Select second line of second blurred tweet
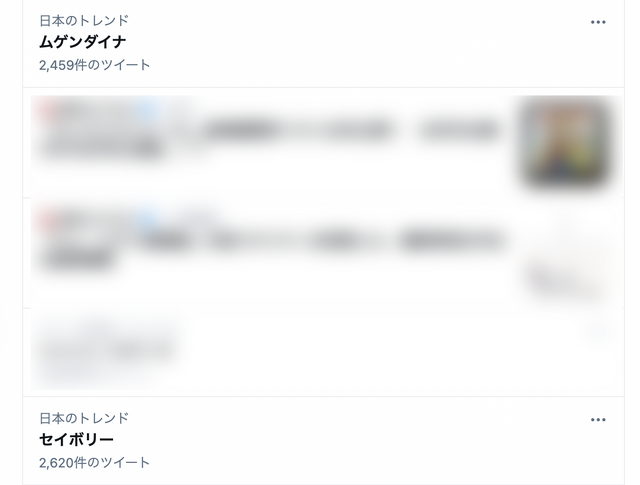640x485 pixels. point(78,259)
